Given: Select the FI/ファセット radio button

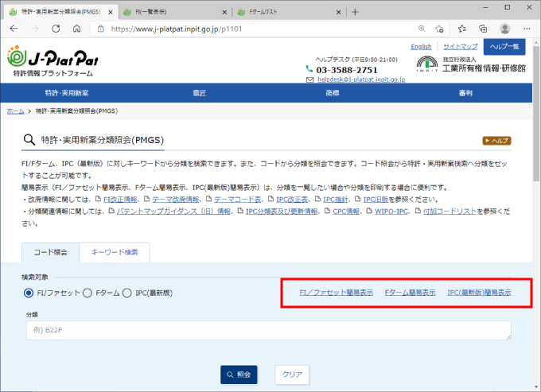Looking at the screenshot, I should [x=29, y=293].
